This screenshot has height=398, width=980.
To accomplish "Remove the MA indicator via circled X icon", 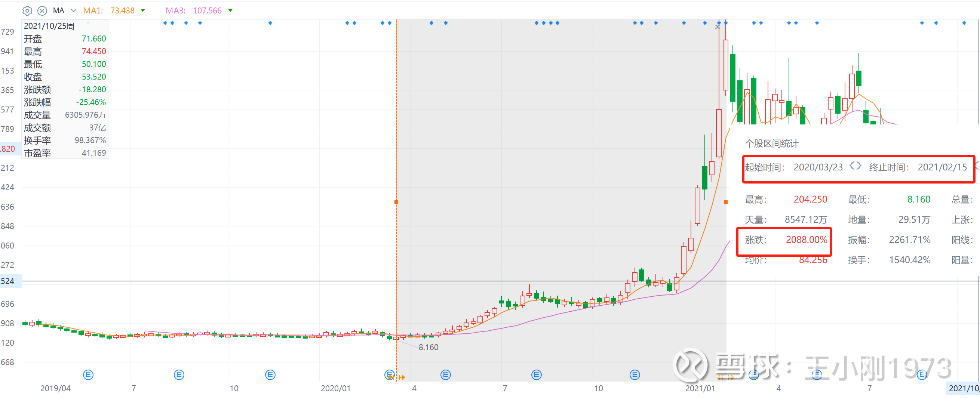I will pyautogui.click(x=43, y=10).
